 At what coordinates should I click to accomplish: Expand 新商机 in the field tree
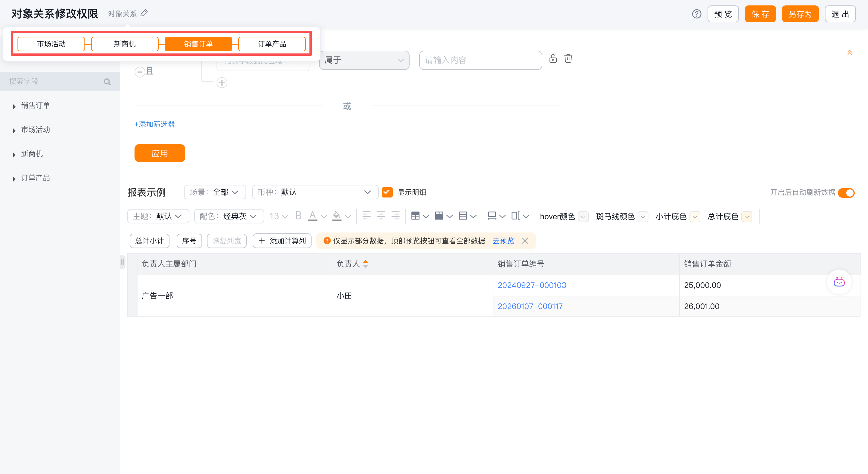tap(14, 155)
